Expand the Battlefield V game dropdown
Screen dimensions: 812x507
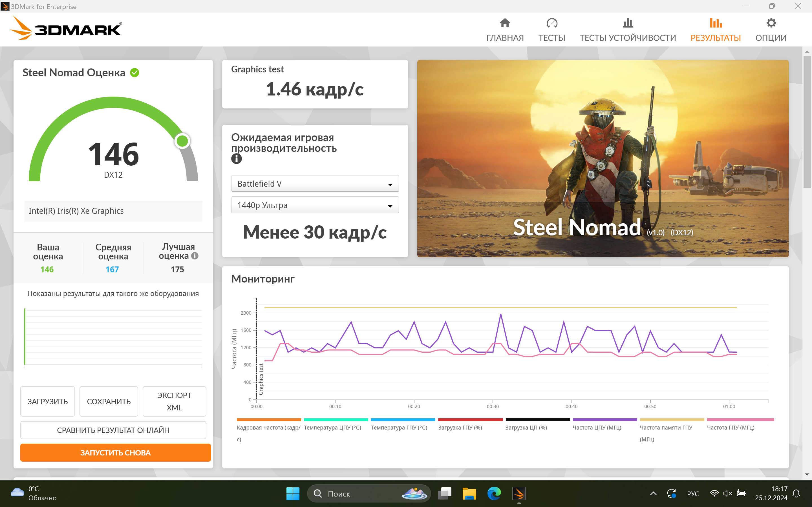point(315,184)
